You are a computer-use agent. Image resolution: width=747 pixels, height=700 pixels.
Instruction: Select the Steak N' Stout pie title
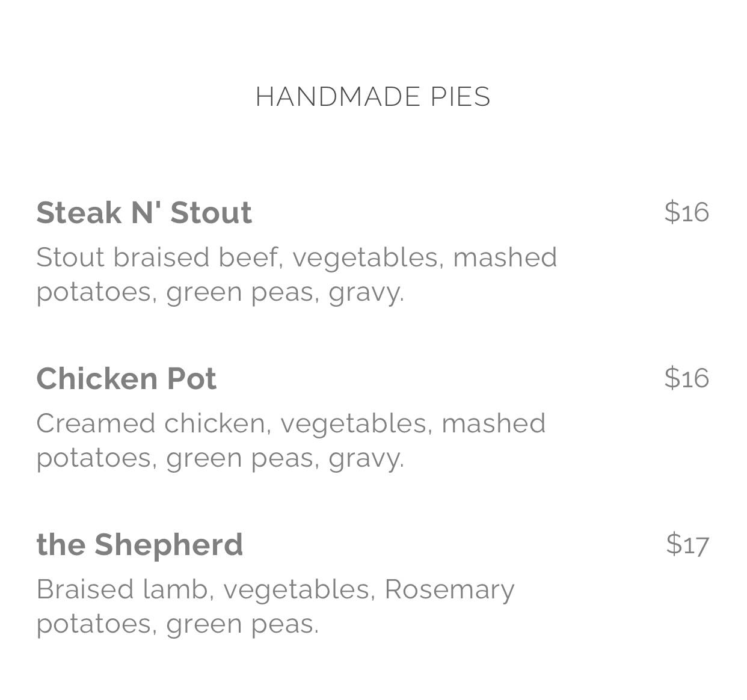pos(144,212)
